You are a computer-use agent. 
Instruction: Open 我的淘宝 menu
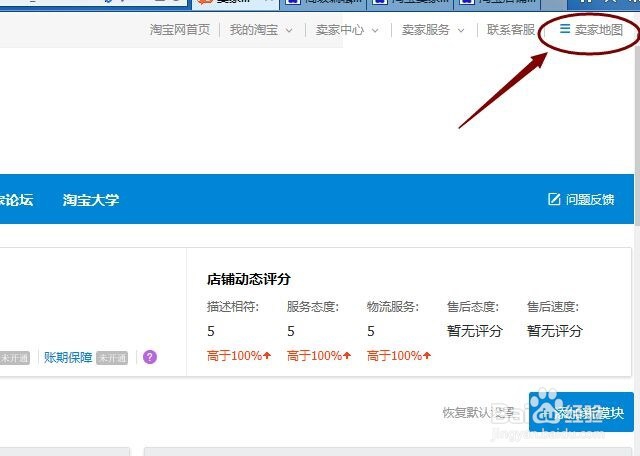[253, 30]
